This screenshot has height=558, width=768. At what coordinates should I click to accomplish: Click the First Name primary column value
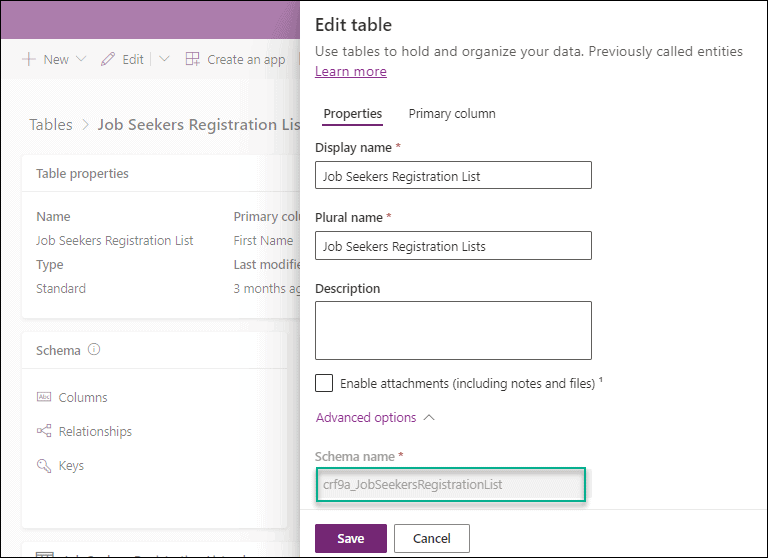point(263,241)
